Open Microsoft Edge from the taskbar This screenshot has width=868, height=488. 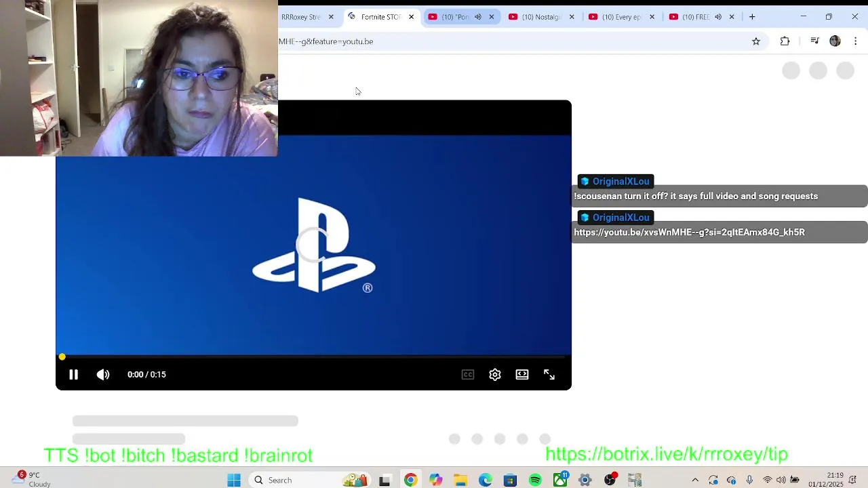(x=486, y=480)
